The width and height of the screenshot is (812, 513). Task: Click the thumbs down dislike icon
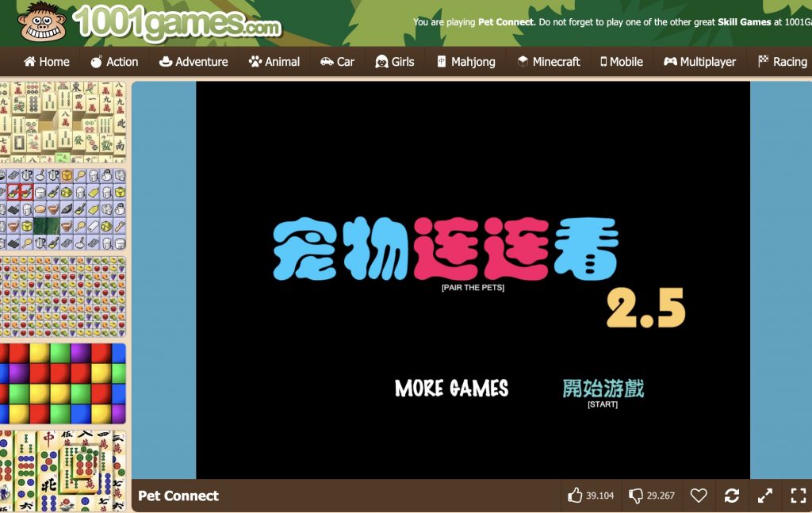click(x=636, y=496)
